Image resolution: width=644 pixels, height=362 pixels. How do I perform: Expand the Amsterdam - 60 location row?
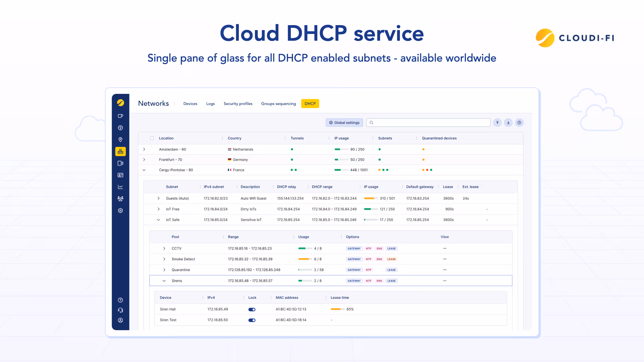click(x=144, y=149)
